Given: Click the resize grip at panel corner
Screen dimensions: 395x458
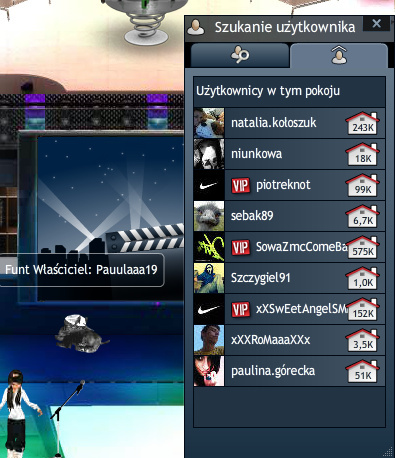Looking at the screenshot, I should pyautogui.click(x=388, y=452).
